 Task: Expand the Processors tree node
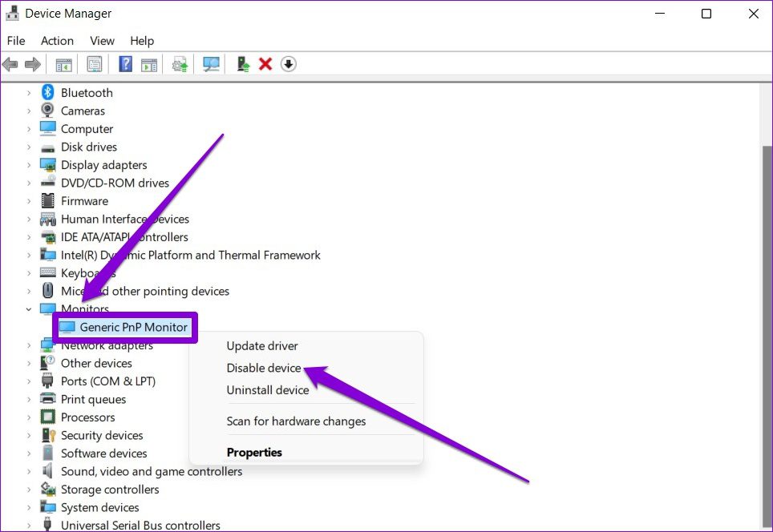point(29,417)
